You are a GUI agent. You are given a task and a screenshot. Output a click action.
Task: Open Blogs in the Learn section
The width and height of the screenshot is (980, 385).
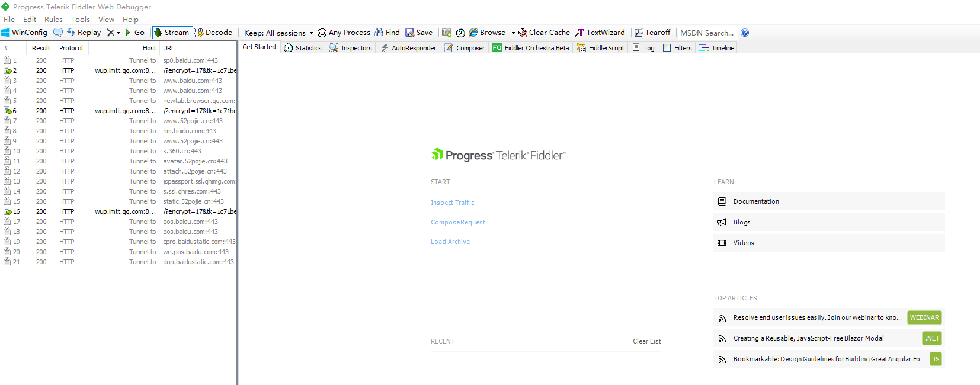[x=828, y=222]
